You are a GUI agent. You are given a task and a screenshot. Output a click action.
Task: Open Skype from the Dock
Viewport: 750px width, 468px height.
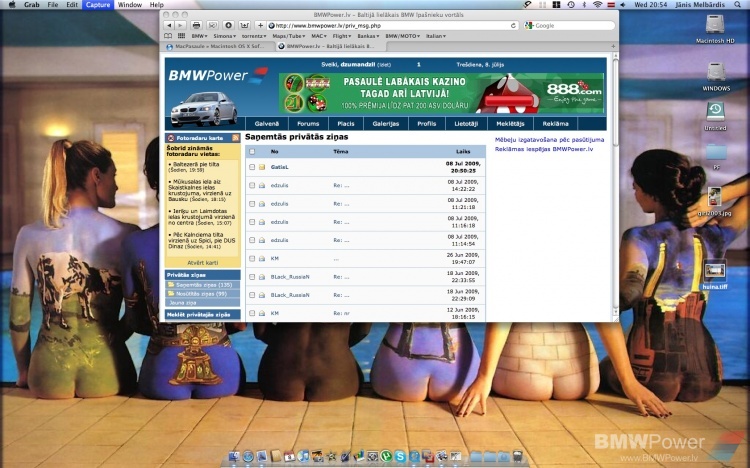click(x=400, y=457)
